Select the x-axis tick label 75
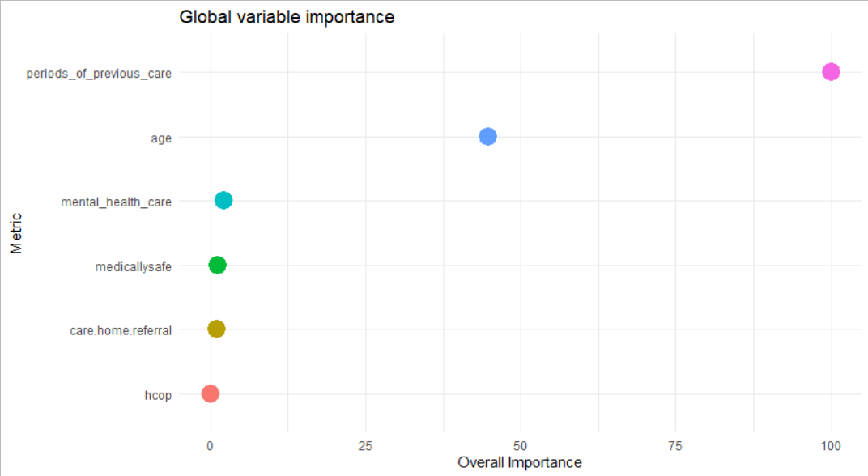 675,445
